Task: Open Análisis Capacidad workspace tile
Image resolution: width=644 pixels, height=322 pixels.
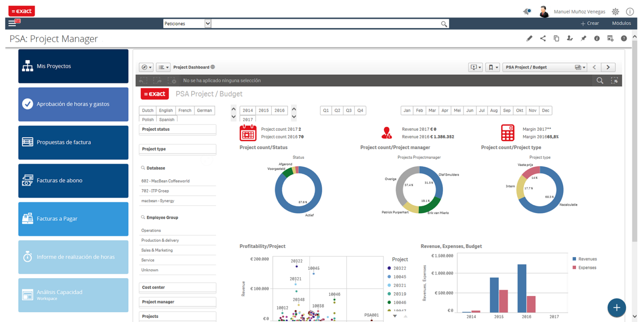Action: click(x=73, y=295)
